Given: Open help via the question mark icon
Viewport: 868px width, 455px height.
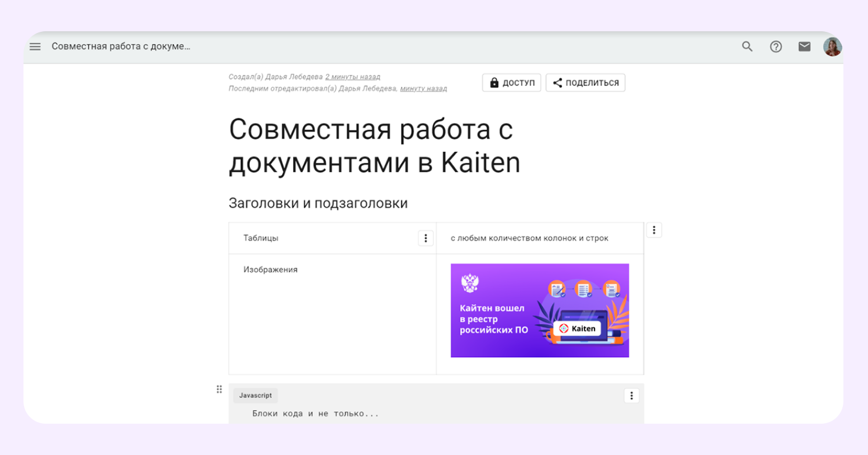Looking at the screenshot, I should click(x=776, y=46).
